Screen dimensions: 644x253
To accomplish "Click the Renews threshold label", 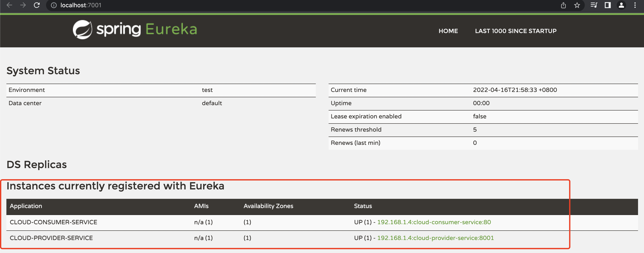I will 356,130.
